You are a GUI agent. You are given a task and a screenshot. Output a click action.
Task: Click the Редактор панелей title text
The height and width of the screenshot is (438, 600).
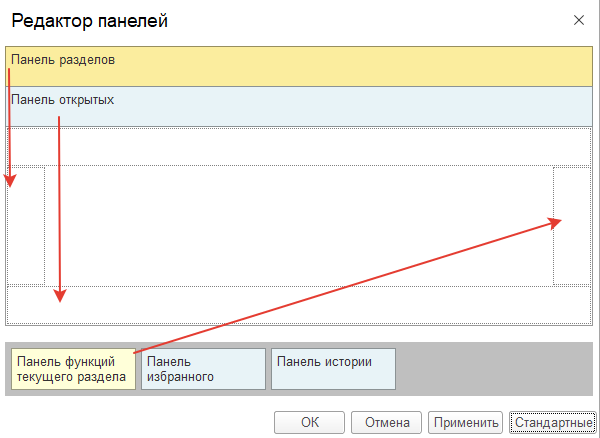click(90, 20)
